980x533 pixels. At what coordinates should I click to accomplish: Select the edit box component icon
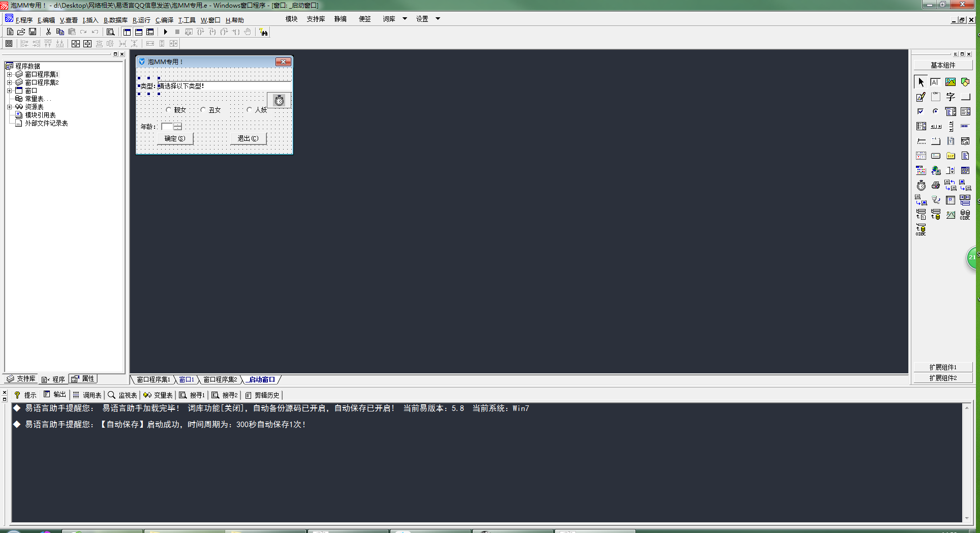[935, 82]
